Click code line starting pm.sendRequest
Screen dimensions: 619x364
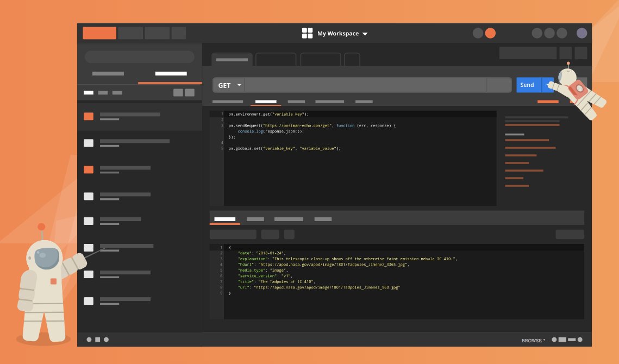pos(312,125)
